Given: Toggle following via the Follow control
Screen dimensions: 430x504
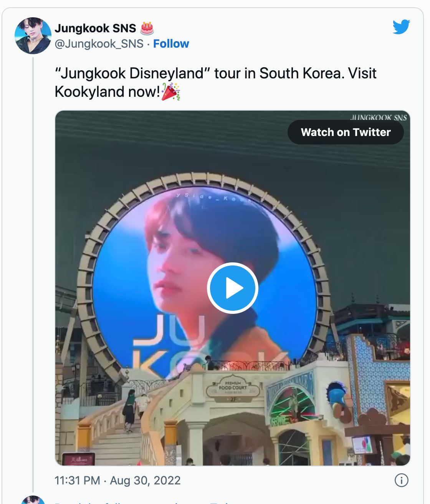Looking at the screenshot, I should point(170,44).
